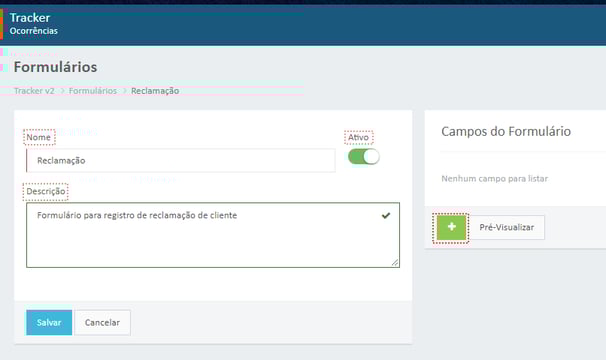Toggle the Ativo switch off
The height and width of the screenshot is (360, 606).
point(364,157)
